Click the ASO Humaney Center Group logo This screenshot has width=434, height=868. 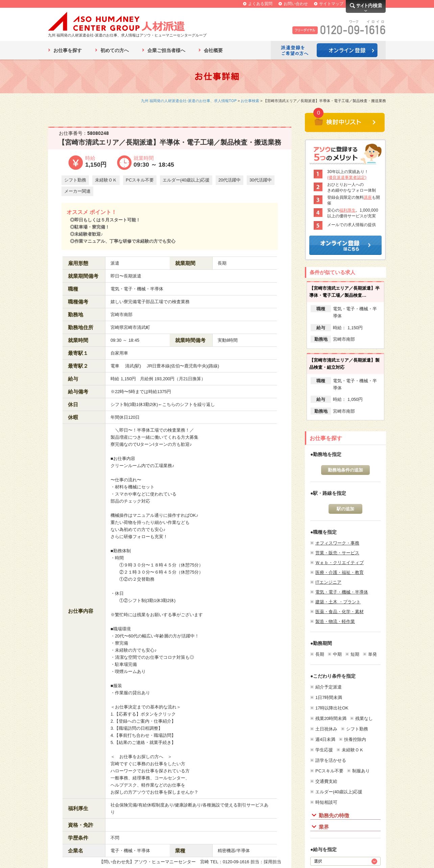point(116,22)
